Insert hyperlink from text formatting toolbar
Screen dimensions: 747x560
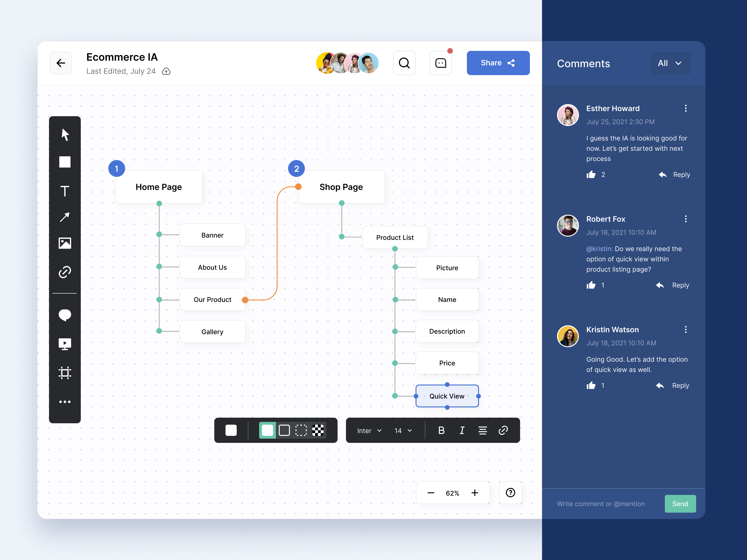503,430
